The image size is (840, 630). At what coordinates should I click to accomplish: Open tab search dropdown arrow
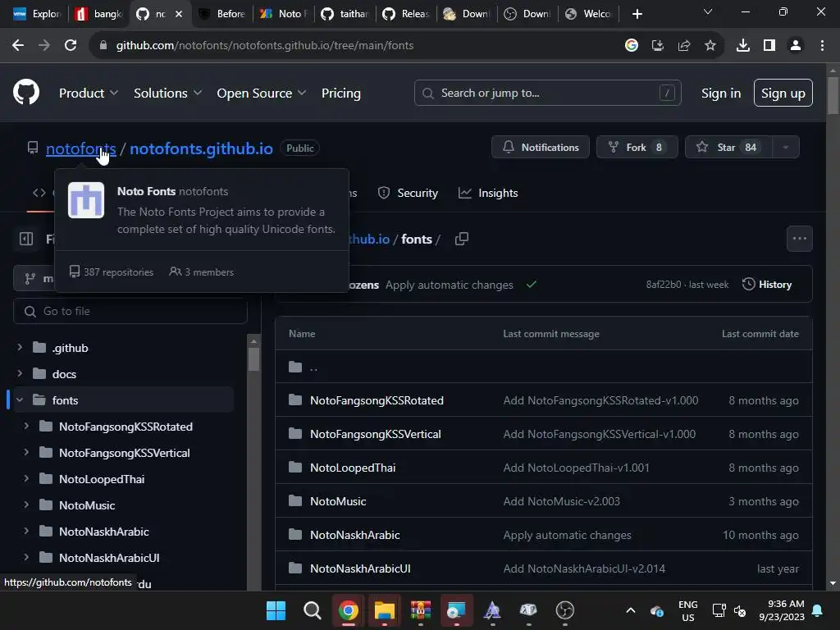coord(708,11)
